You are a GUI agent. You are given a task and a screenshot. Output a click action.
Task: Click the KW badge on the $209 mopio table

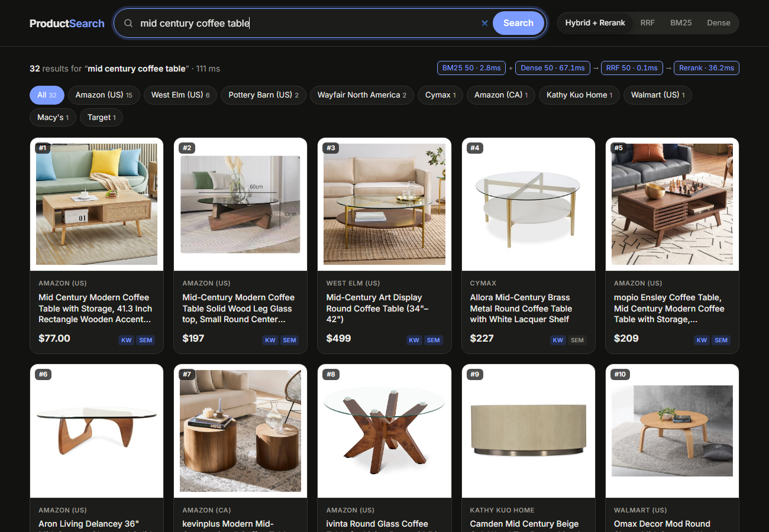click(702, 340)
